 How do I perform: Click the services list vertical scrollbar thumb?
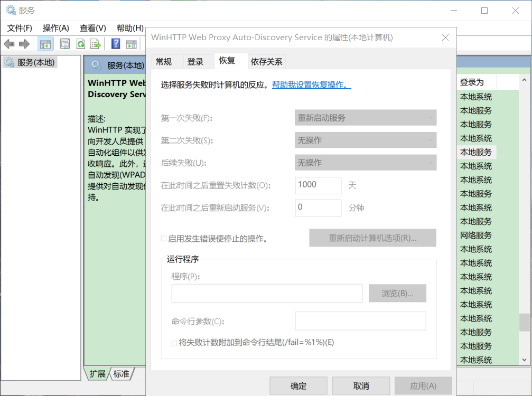click(525, 322)
